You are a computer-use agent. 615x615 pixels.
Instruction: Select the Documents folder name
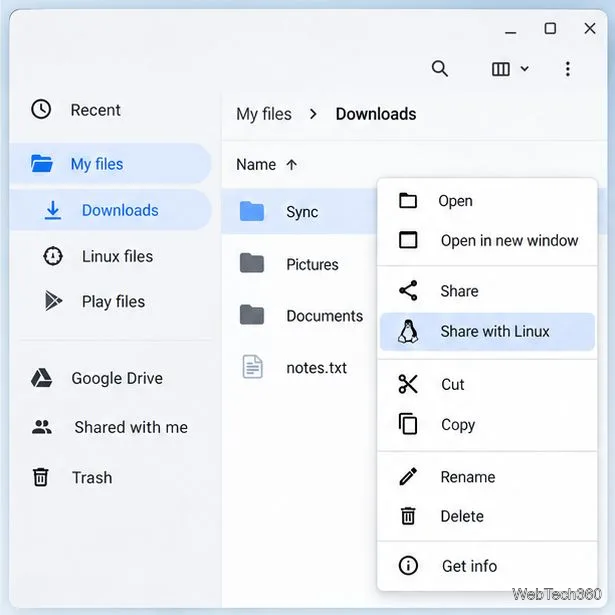coord(325,316)
